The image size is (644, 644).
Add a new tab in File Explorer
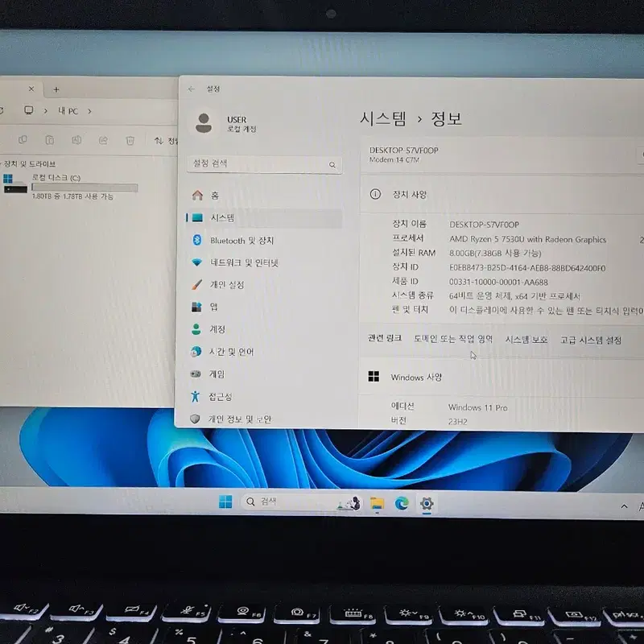click(56, 89)
